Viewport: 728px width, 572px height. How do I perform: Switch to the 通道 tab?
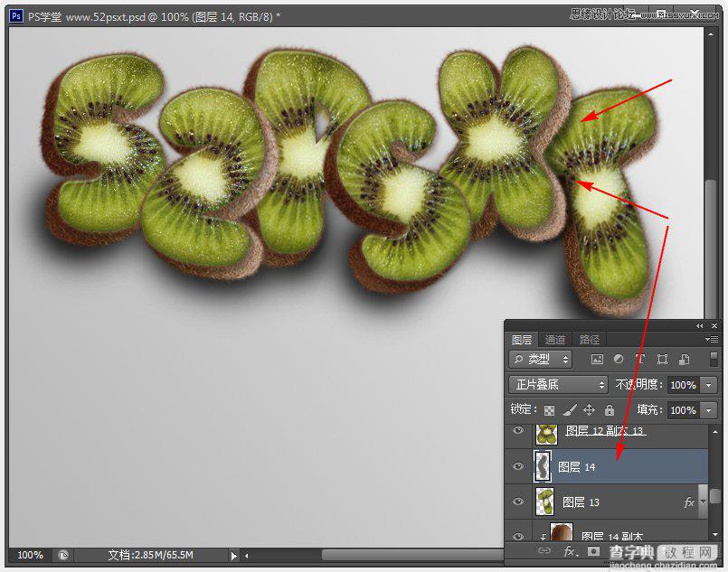coord(555,340)
